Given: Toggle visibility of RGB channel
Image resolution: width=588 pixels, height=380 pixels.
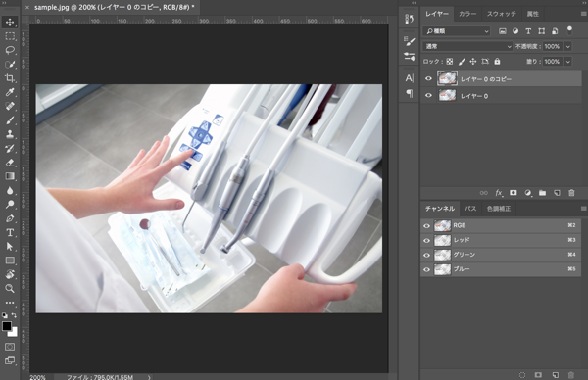Looking at the screenshot, I should [x=426, y=226].
